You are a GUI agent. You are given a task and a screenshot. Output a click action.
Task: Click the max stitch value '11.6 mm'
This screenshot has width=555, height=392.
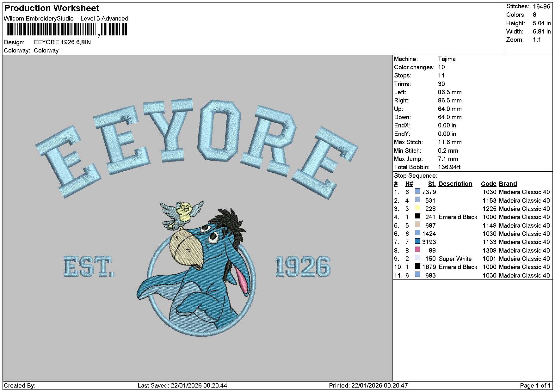point(450,142)
